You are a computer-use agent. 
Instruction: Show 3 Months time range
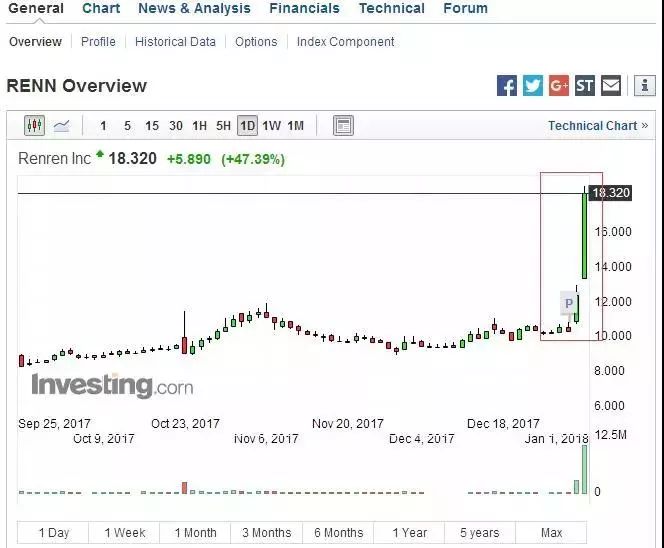point(267,533)
